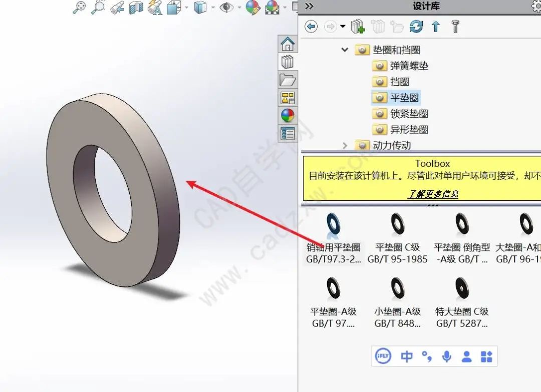
Task: Toggle iFLY voice input microphone
Action: coord(446,356)
